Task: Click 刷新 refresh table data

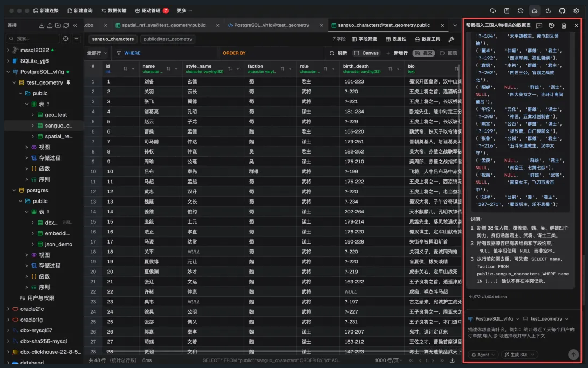Action: 338,53
